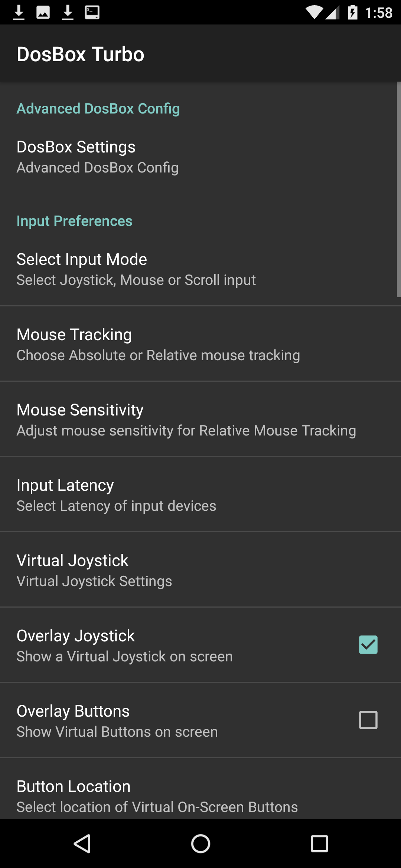The width and height of the screenshot is (401, 868).
Task: Click the vertical scrollbar on the right edge
Action: pos(399,189)
